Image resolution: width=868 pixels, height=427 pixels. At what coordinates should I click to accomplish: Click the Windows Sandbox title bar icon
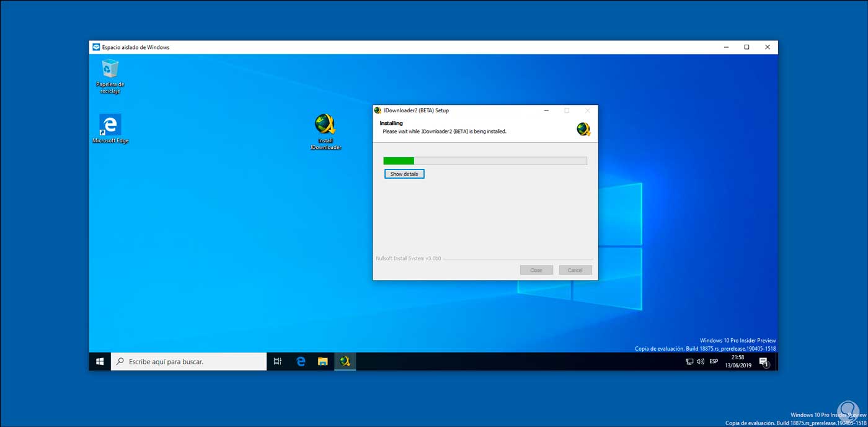click(96, 47)
